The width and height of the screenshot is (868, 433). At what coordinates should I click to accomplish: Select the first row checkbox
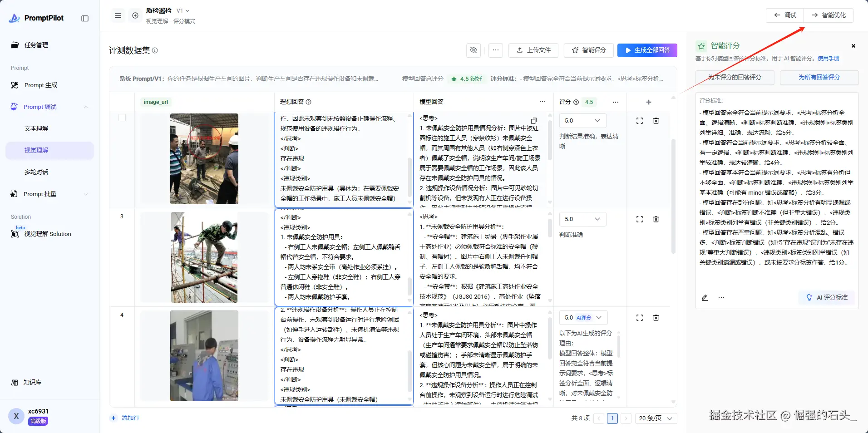pos(122,118)
